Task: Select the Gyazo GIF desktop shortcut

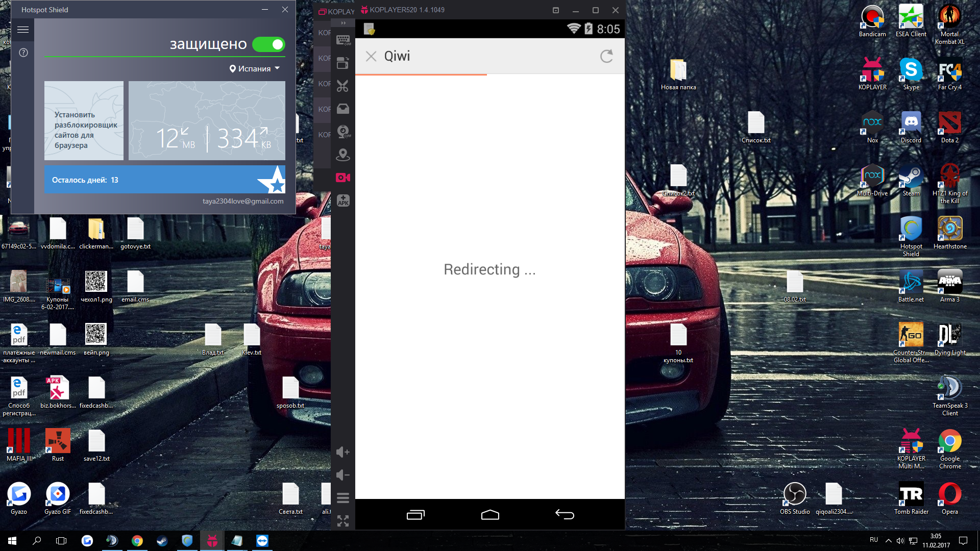Action: pos(58,498)
